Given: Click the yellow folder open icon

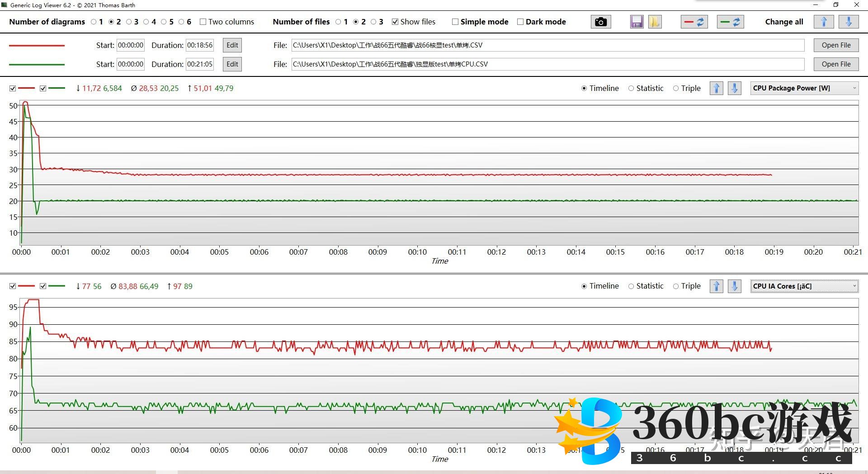Looking at the screenshot, I should pos(655,22).
